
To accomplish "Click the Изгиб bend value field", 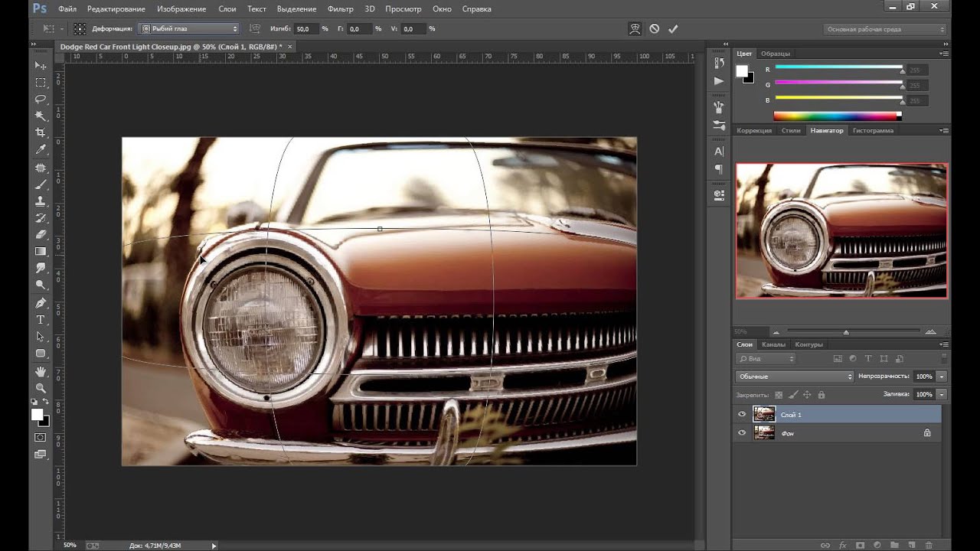I will click(x=305, y=29).
